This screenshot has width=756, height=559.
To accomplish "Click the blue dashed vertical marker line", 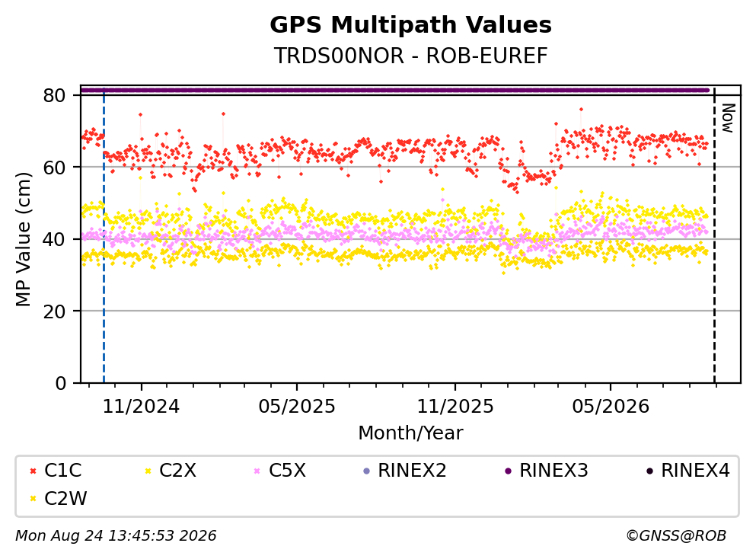I will [x=104, y=235].
